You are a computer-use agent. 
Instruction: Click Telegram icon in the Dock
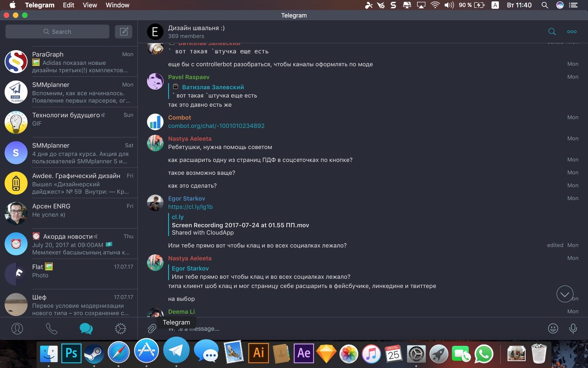176,351
